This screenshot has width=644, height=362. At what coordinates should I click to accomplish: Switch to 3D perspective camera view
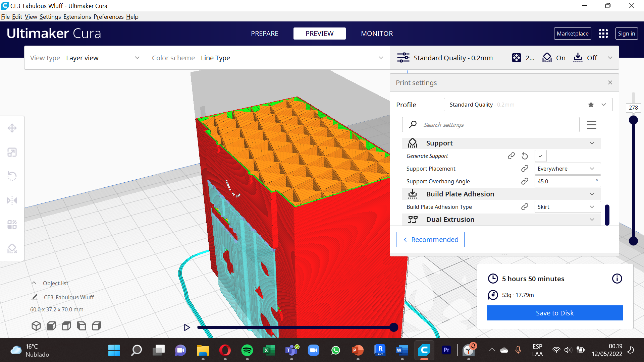click(36, 326)
